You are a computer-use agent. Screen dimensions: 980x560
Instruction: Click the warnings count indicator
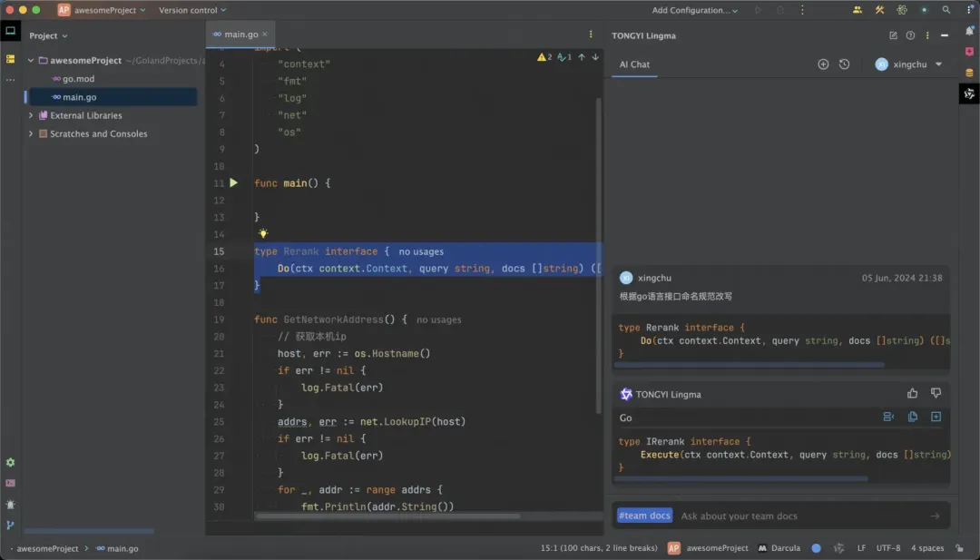pos(544,57)
